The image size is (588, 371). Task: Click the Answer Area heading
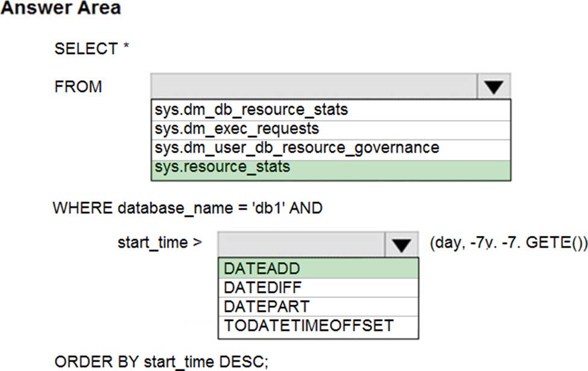point(61,8)
